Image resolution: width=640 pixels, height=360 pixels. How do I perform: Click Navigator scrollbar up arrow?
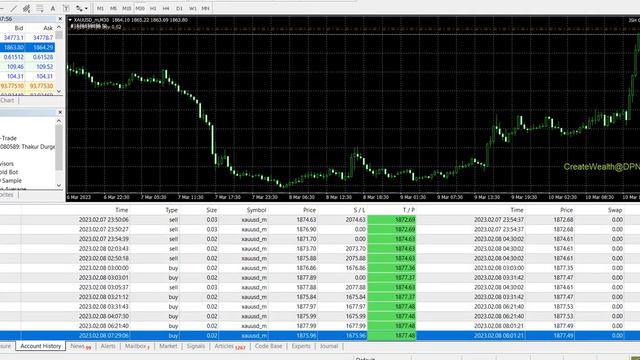(59, 121)
